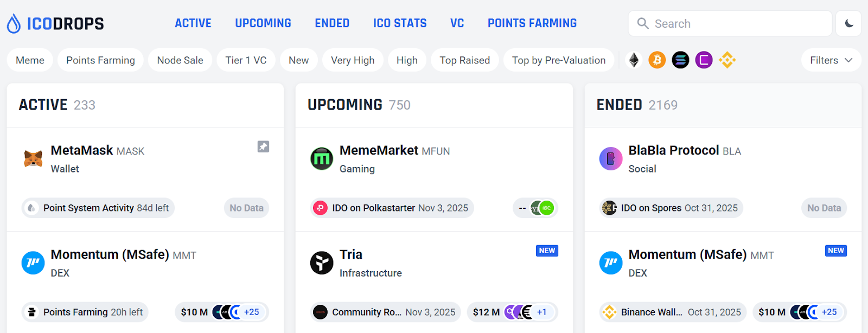The image size is (868, 333).
Task: Open the BlaBla Protocol project page
Action: (674, 150)
